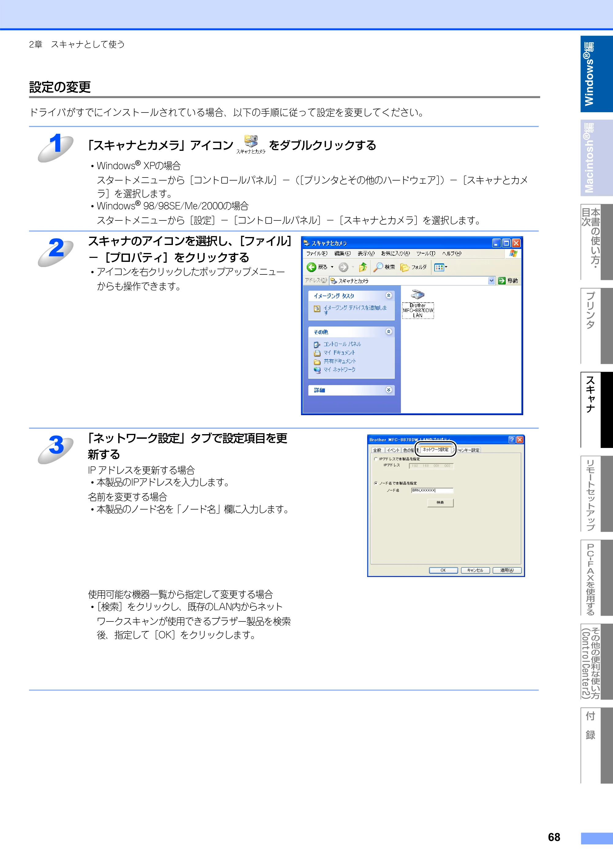Viewport: 613px width, 868px height.
Task: Open the address bar dropdown arrow
Action: click(x=491, y=281)
